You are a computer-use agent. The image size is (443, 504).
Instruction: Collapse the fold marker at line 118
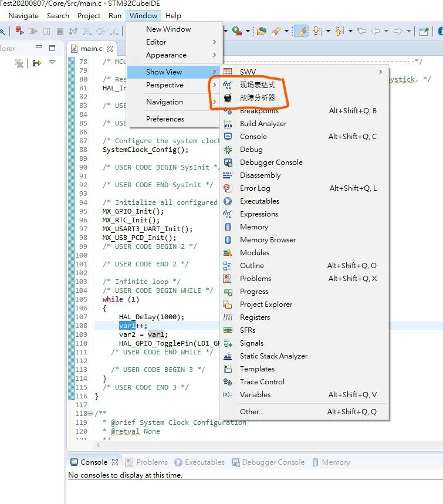pyautogui.click(x=90, y=414)
